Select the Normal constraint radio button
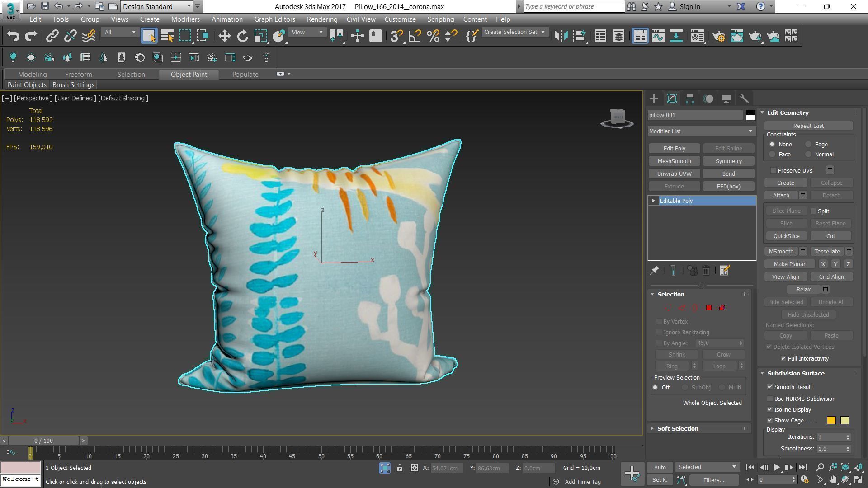 tap(808, 155)
